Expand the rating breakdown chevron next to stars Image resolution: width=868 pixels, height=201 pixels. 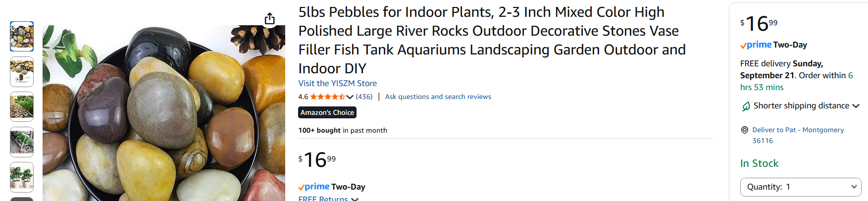[x=350, y=97]
